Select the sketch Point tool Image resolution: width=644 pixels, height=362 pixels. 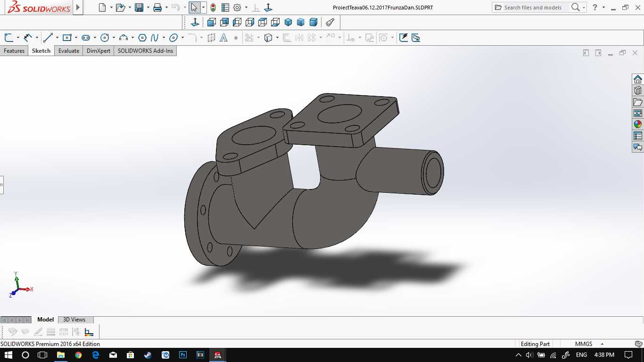[x=236, y=38]
